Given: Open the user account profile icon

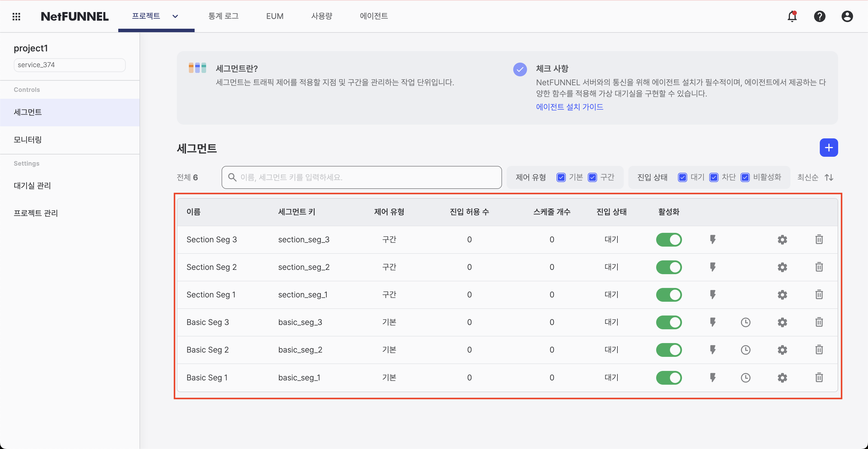Looking at the screenshot, I should [847, 16].
